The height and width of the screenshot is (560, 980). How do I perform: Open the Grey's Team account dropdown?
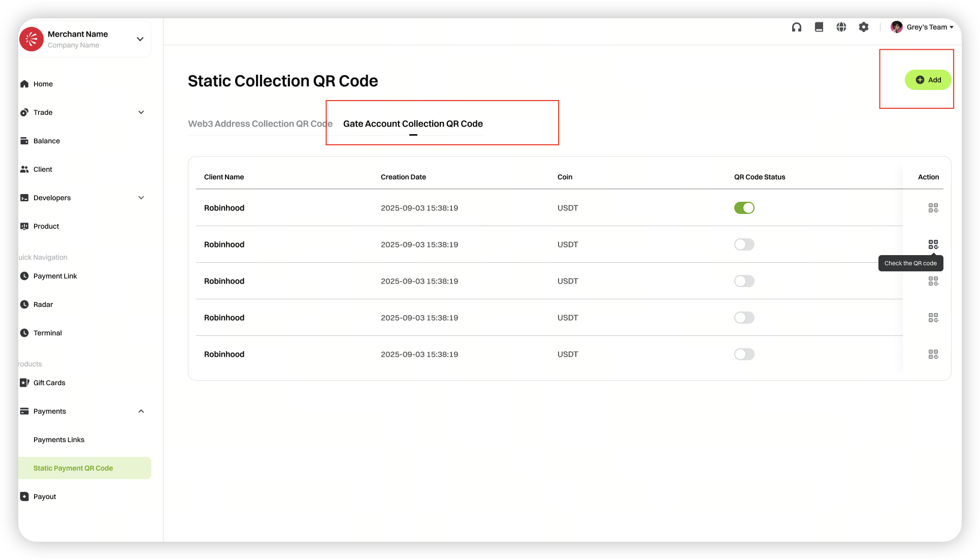pyautogui.click(x=926, y=27)
